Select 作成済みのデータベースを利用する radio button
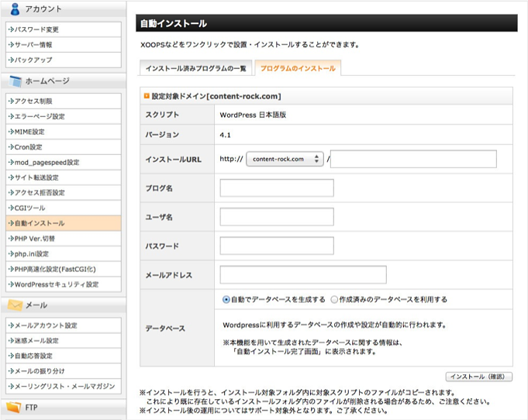The image size is (528, 420). tap(334, 300)
